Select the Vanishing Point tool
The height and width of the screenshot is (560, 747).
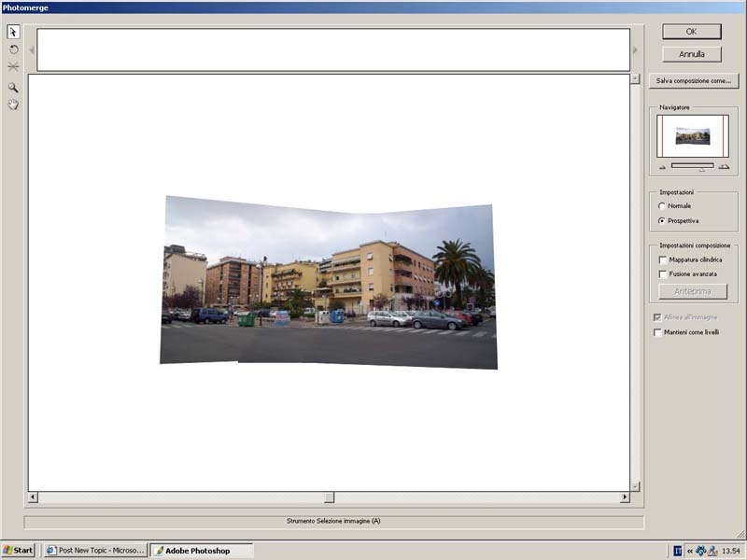pyautogui.click(x=13, y=67)
